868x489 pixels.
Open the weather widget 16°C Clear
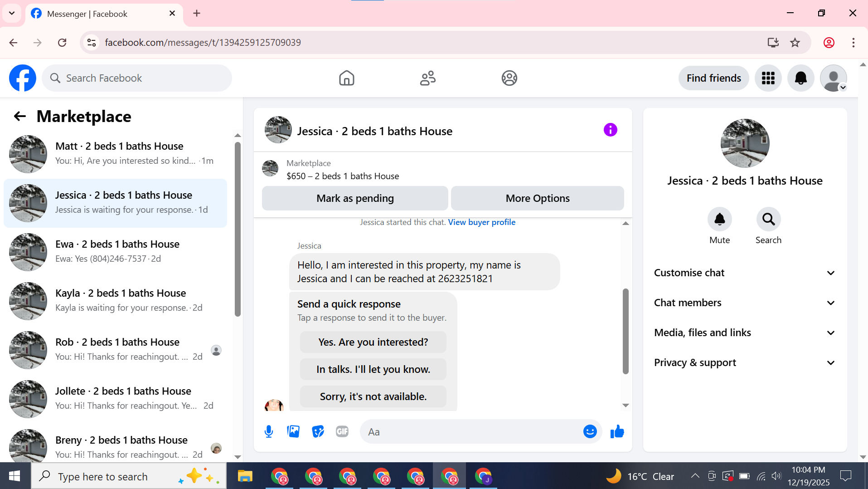(640, 476)
